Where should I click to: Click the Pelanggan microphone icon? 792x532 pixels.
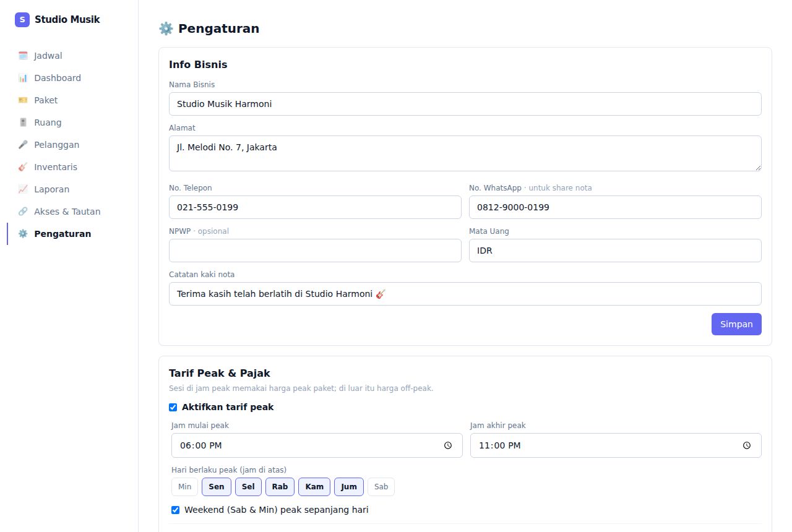tap(23, 145)
